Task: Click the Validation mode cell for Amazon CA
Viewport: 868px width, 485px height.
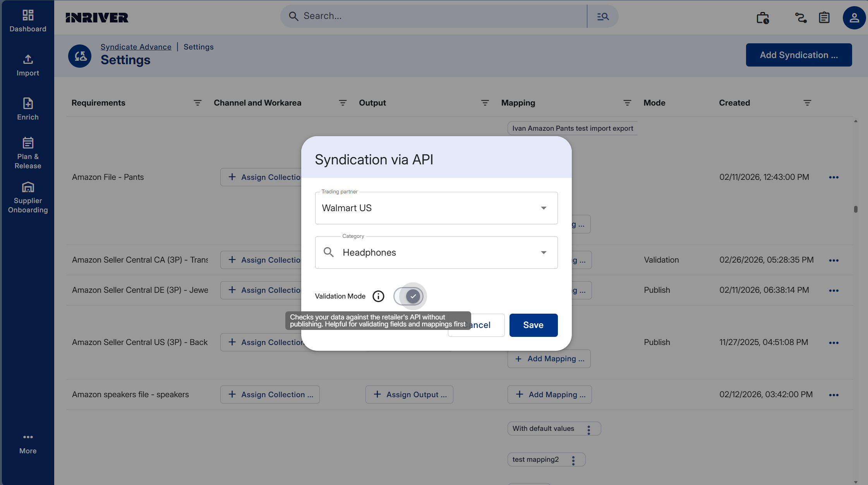Action: (x=661, y=260)
